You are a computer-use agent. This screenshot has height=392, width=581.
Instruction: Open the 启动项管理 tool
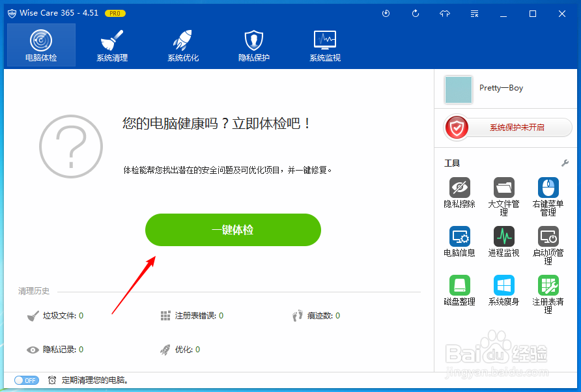548,245
